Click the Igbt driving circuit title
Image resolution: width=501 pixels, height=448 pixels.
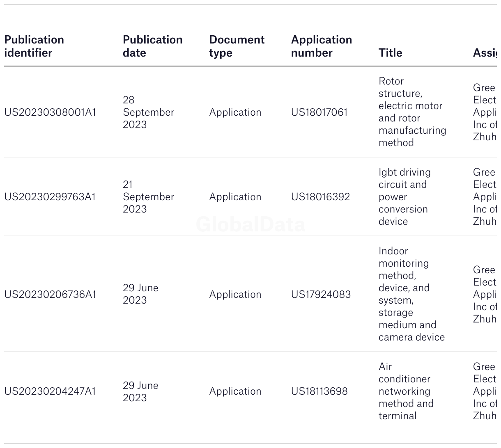404,197
